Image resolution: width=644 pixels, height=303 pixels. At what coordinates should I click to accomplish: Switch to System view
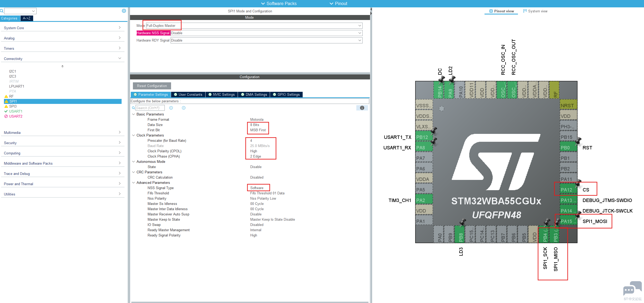(535, 11)
